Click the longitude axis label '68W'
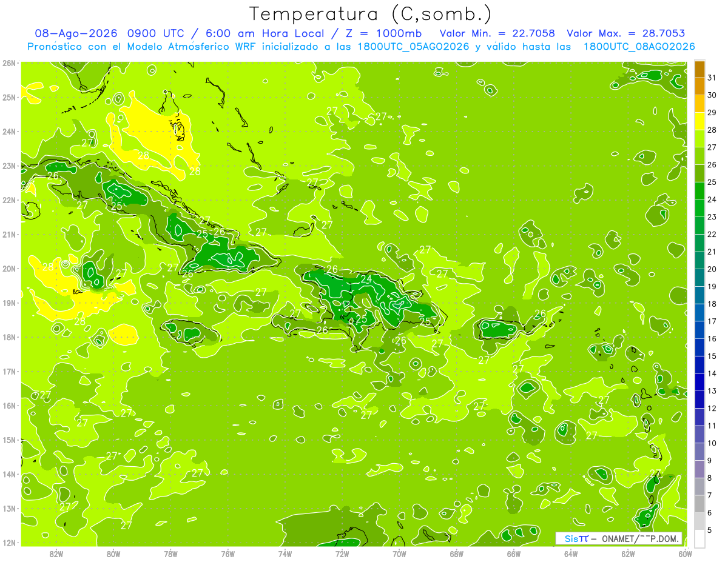 (x=457, y=554)
